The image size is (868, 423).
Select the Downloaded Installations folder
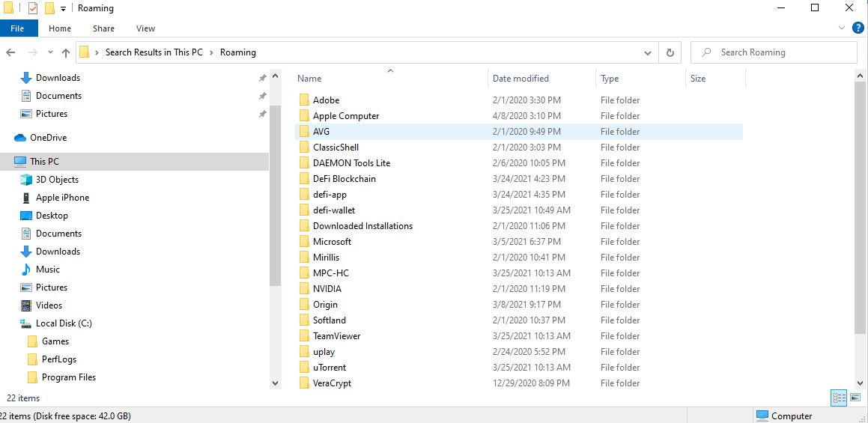[x=520, y=226]
